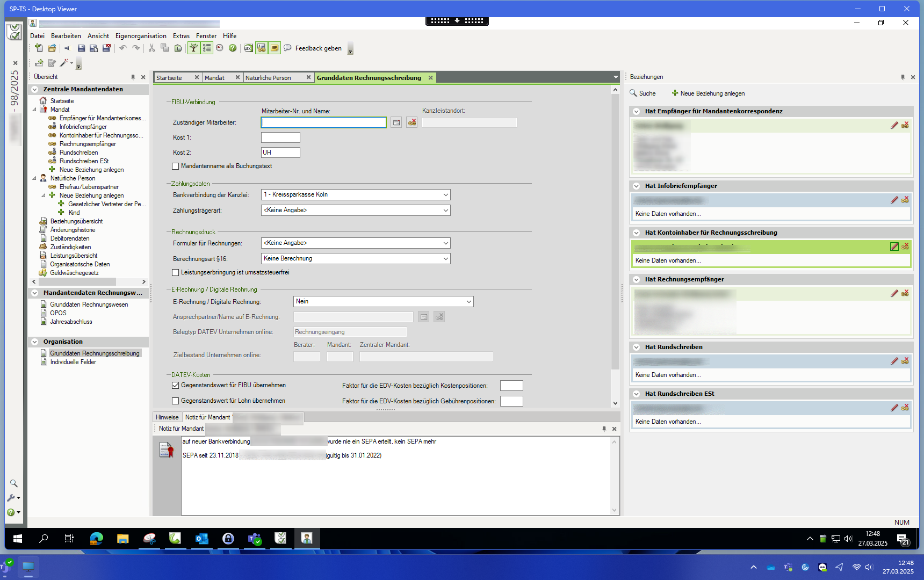Viewport: 924px width, 580px height.
Task: Enable Mandantenname als Buchungstext checkbox
Action: [x=176, y=166]
